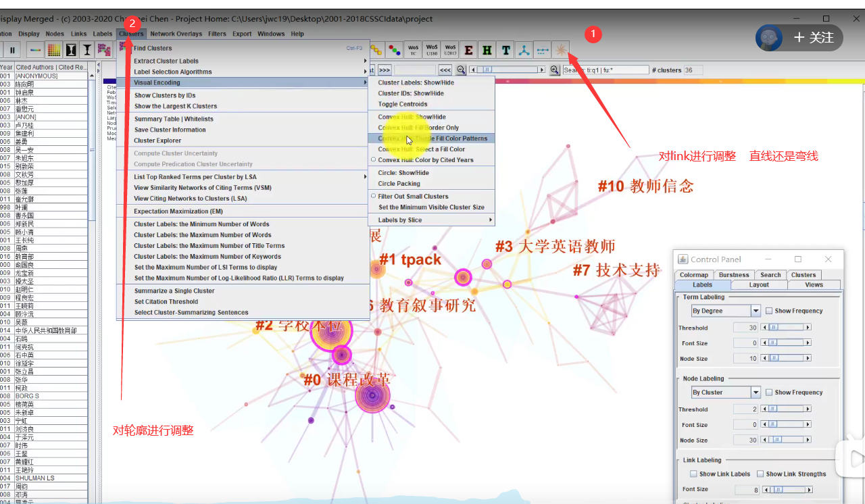Click the Java icon in Control Panel title
Image resolution: width=865 pixels, height=504 pixels.
(683, 259)
